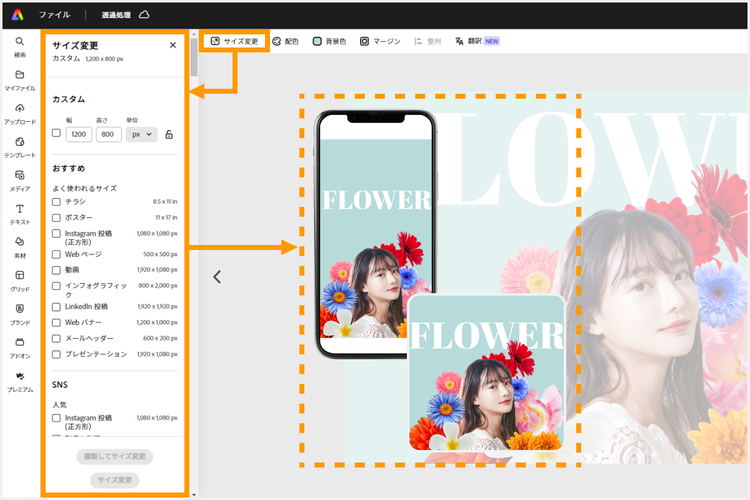Open the 素材 elements panel

pyautogui.click(x=20, y=248)
